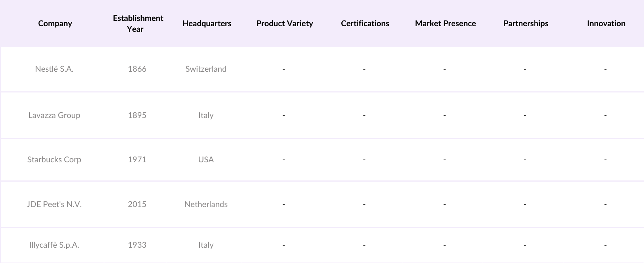Select the Nestlé S.A. company cell
This screenshot has height=263, width=644.
pos(54,69)
